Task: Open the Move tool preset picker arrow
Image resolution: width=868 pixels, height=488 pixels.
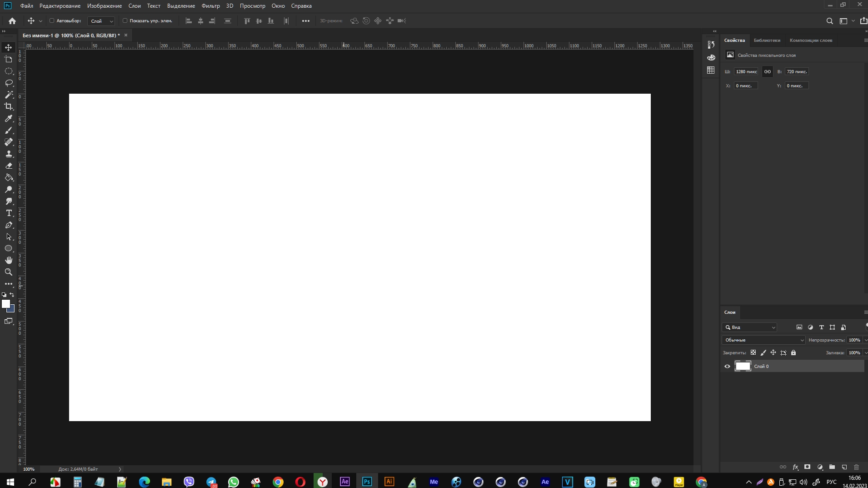Action: [x=40, y=21]
